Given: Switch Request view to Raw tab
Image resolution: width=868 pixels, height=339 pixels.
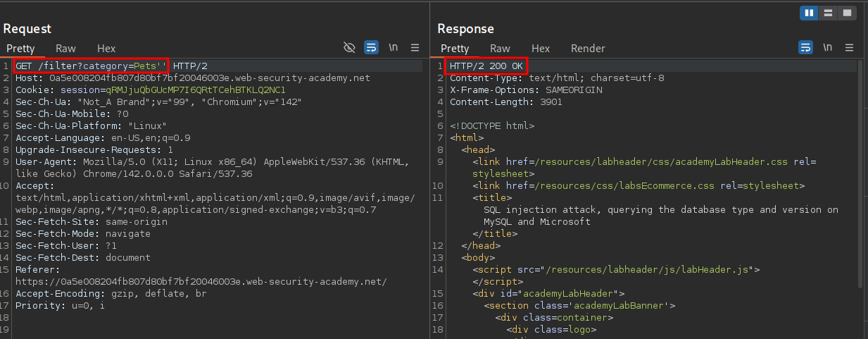Looking at the screenshot, I should point(65,49).
